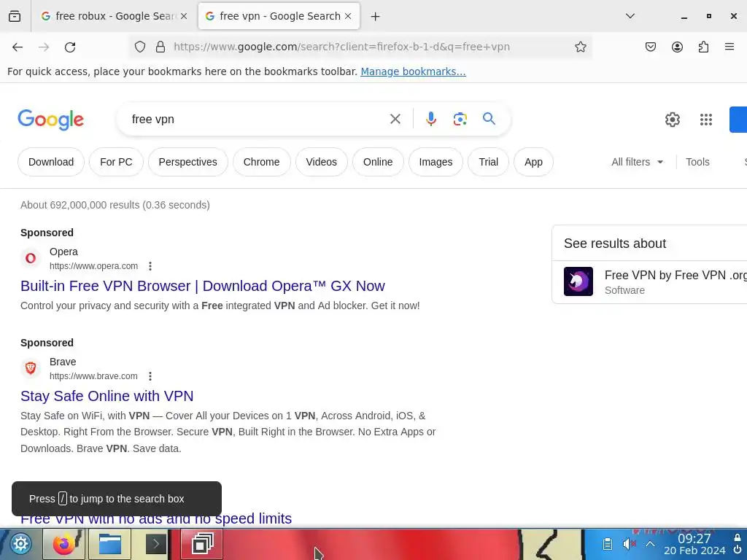747x560 pixels.
Task: Click into the free vpn search field
Action: 258,119
